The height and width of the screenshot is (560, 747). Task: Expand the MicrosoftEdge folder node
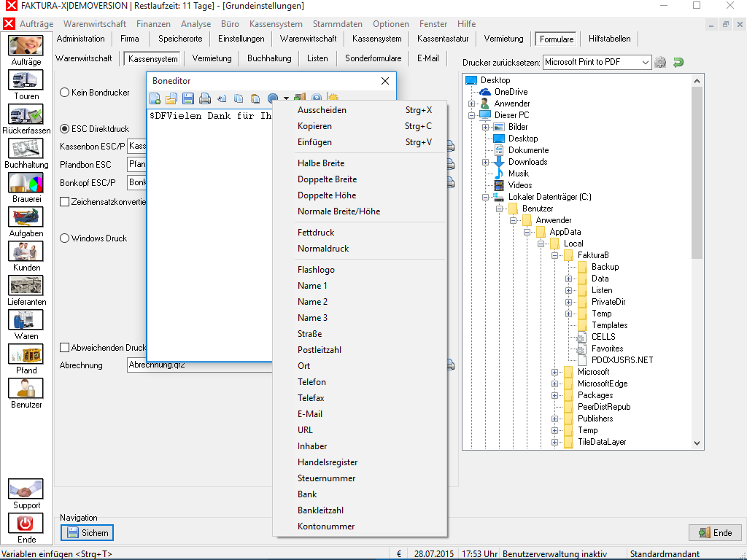tap(554, 384)
